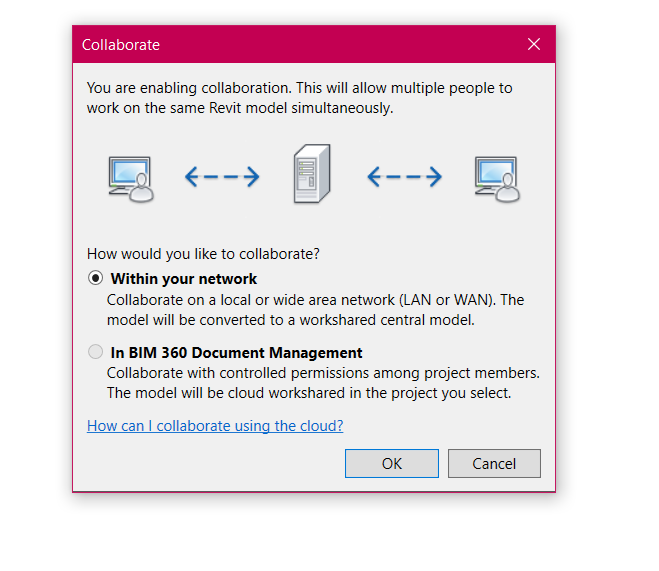Screen dimensions: 659x571
Task: Click the right user workstation icon
Action: tap(497, 179)
